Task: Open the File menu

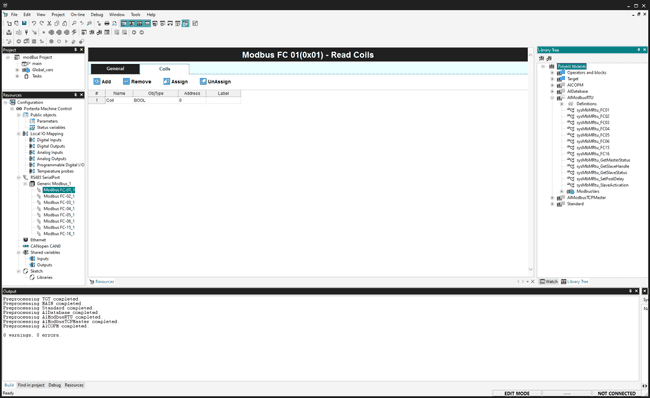Action: (x=14, y=15)
